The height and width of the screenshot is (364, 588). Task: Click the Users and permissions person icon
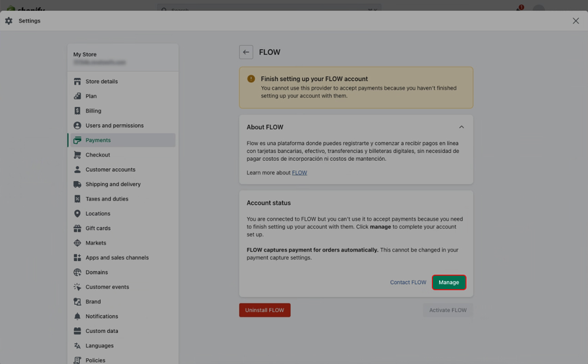click(78, 125)
